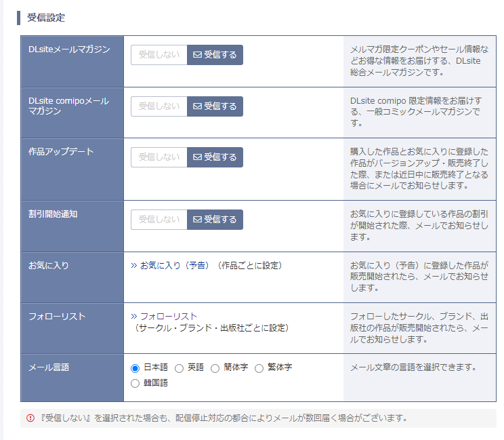
Task: Open the フォローリスト link
Action: (x=169, y=317)
